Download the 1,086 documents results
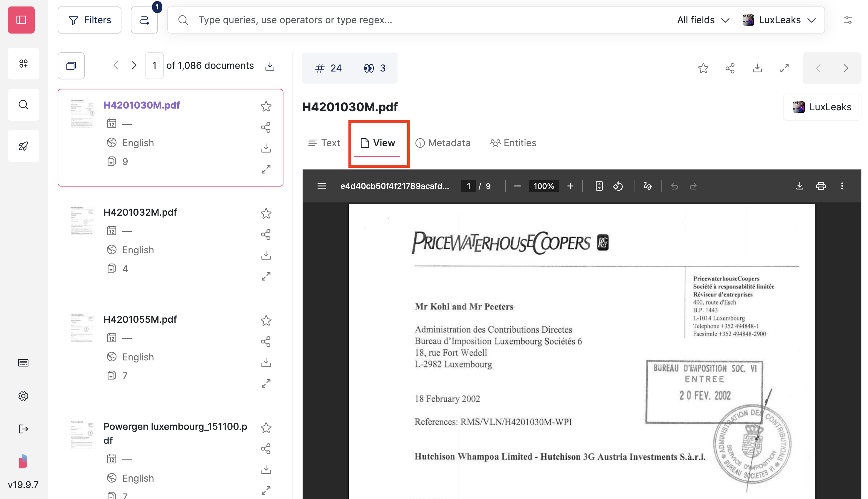Image resolution: width=868 pixels, height=499 pixels. 270,66
